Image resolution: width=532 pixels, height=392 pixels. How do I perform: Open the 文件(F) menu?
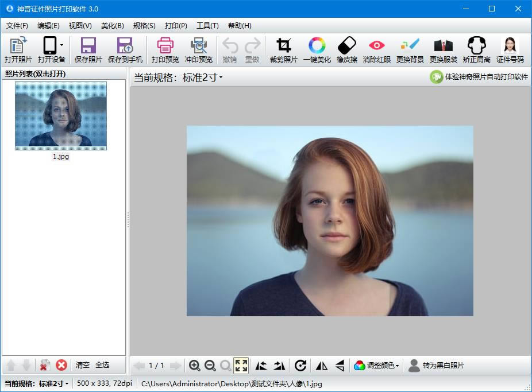click(17, 26)
